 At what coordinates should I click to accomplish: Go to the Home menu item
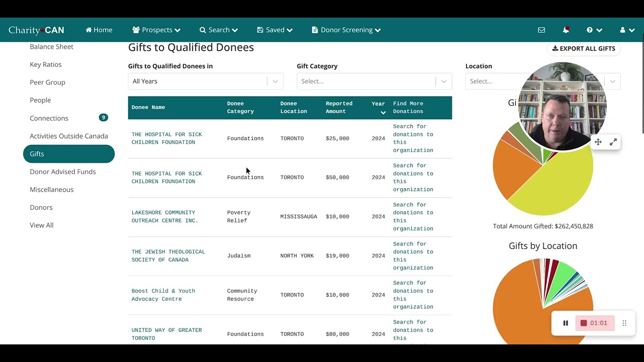click(99, 30)
